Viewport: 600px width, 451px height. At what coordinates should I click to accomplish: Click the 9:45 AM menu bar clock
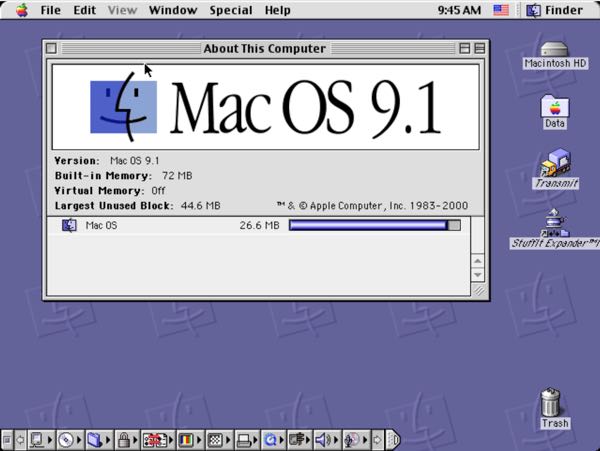[459, 10]
